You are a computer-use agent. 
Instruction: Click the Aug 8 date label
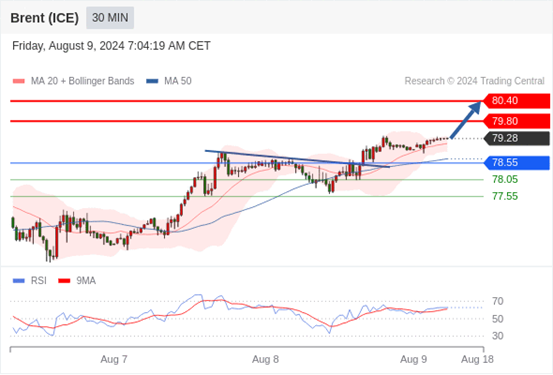[x=265, y=359]
